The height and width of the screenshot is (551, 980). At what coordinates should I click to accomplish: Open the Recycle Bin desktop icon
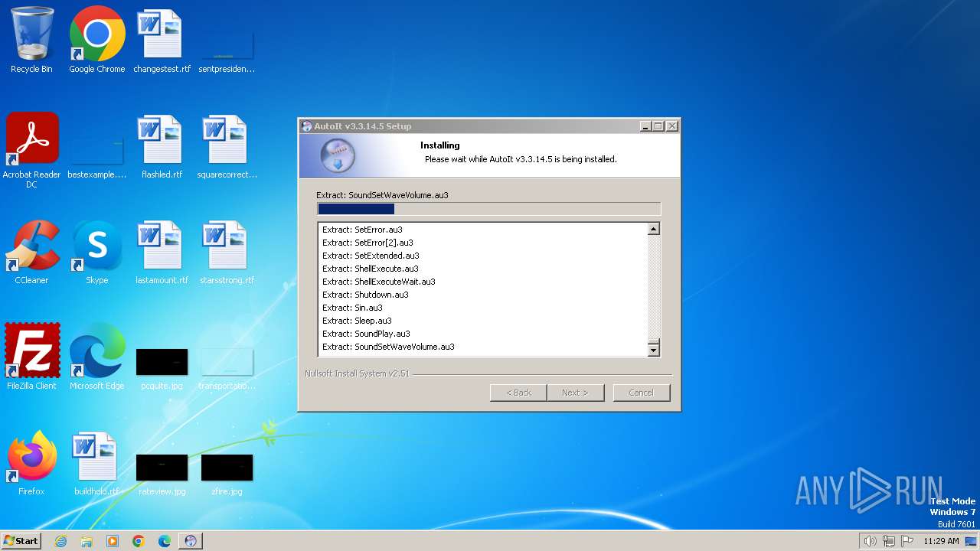(x=31, y=41)
